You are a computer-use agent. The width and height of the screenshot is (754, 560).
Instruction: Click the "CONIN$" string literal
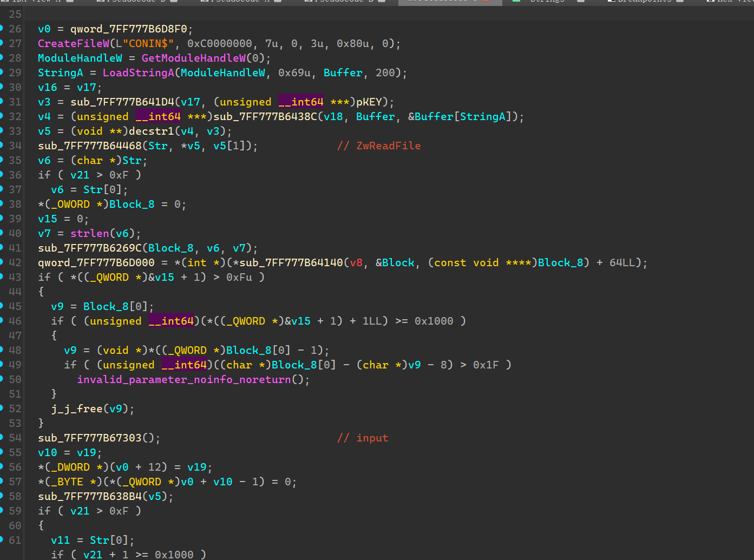pyautogui.click(x=148, y=44)
